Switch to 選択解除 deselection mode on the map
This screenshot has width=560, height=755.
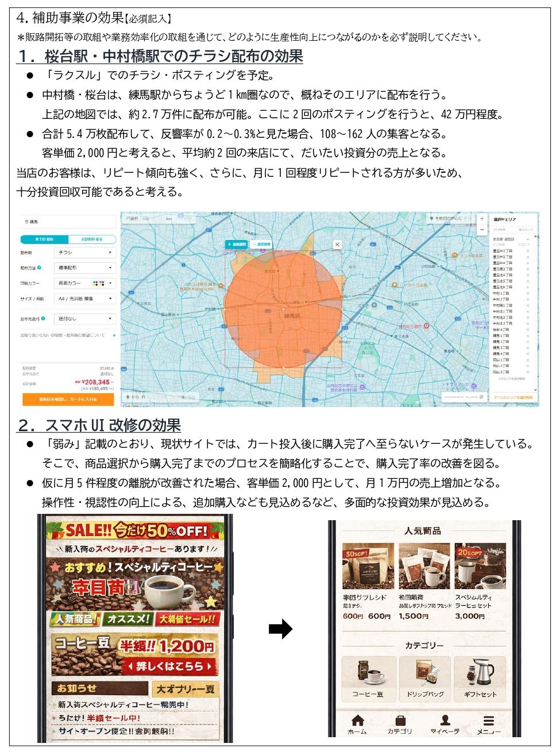pos(261,243)
